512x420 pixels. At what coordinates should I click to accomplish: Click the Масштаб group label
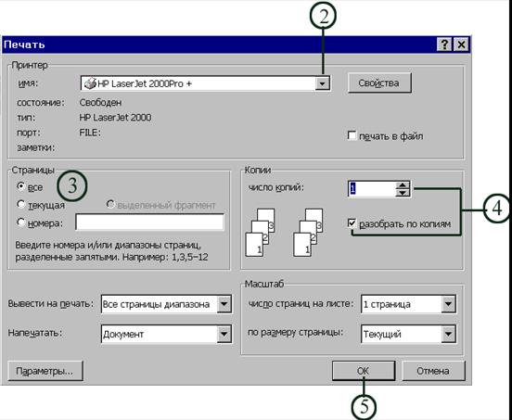click(x=264, y=284)
